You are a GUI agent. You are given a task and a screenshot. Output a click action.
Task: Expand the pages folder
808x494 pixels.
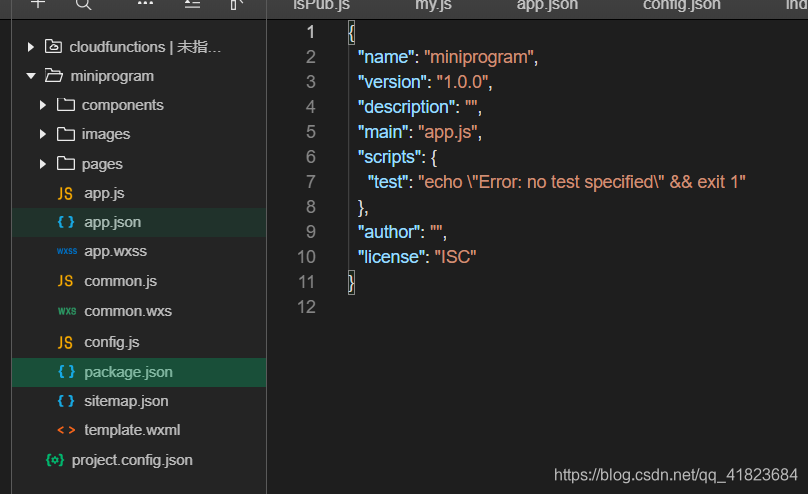[43, 163]
